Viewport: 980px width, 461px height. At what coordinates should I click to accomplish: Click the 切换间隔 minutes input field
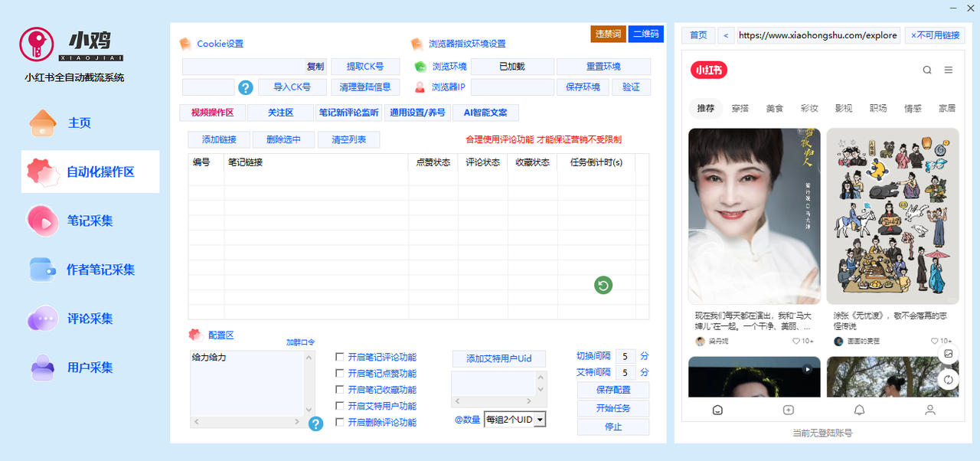[626, 356]
